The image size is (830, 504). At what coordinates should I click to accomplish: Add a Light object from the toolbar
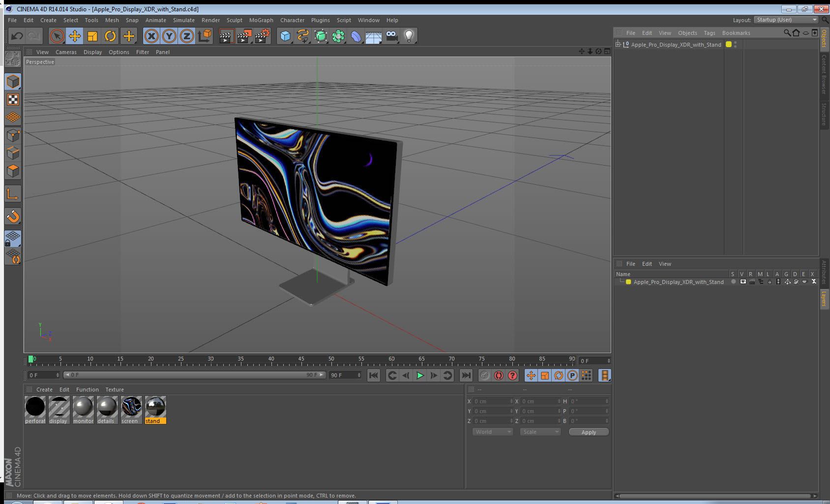[409, 36]
